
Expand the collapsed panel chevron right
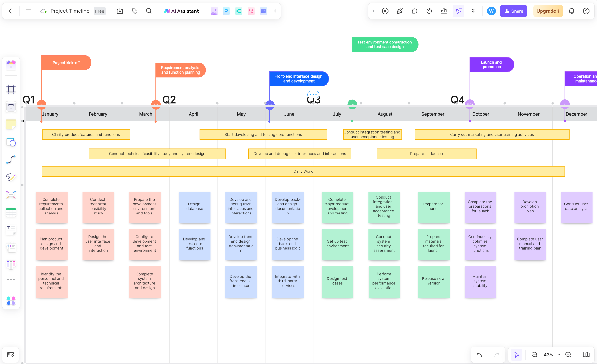point(373,11)
